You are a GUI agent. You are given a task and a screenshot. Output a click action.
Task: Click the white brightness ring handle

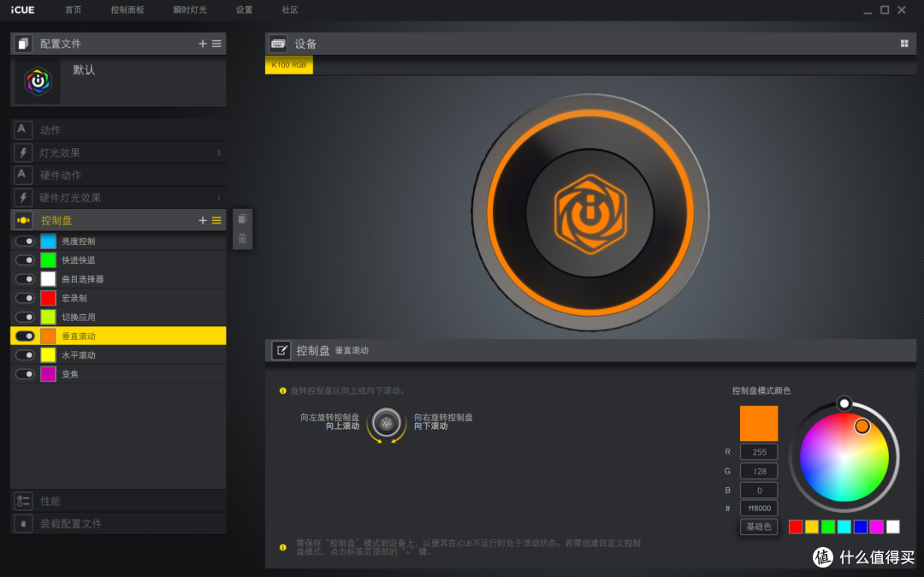[844, 404]
